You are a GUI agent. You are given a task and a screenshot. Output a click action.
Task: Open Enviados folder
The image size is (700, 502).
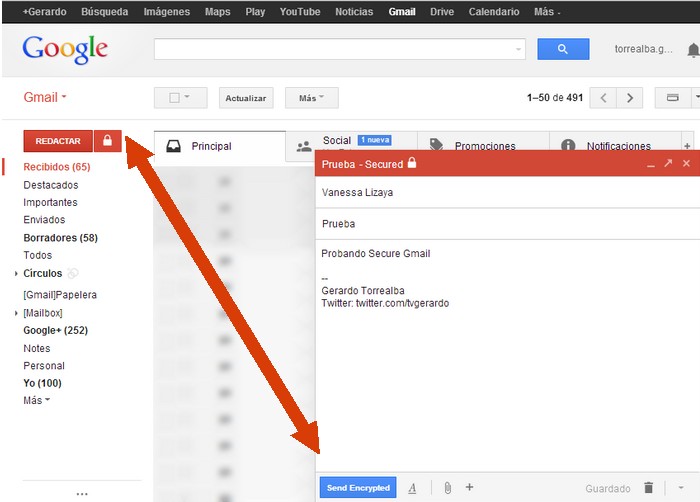(x=44, y=220)
